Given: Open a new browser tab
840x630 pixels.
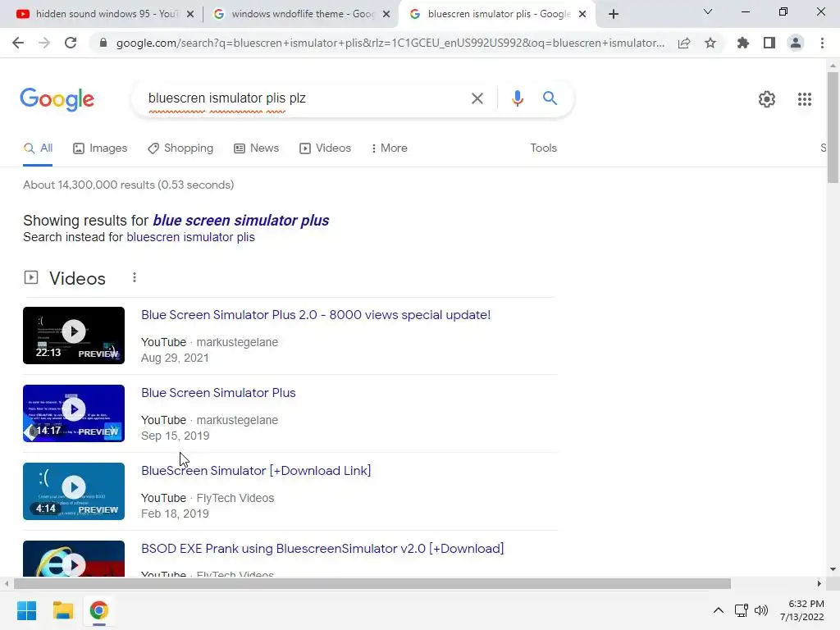Looking at the screenshot, I should pos(614,14).
